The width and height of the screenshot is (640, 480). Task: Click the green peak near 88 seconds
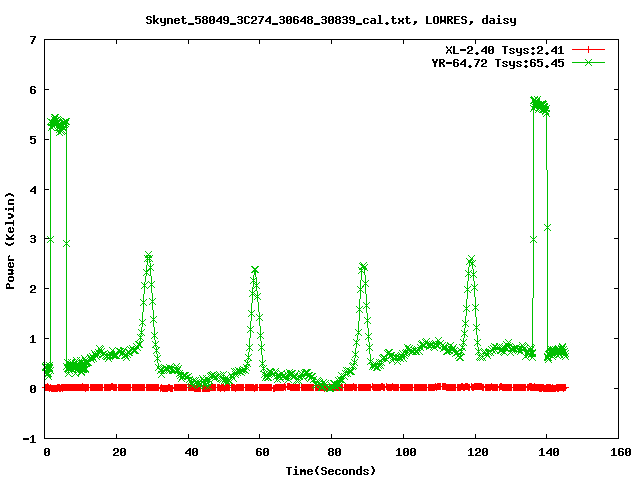tap(363, 267)
